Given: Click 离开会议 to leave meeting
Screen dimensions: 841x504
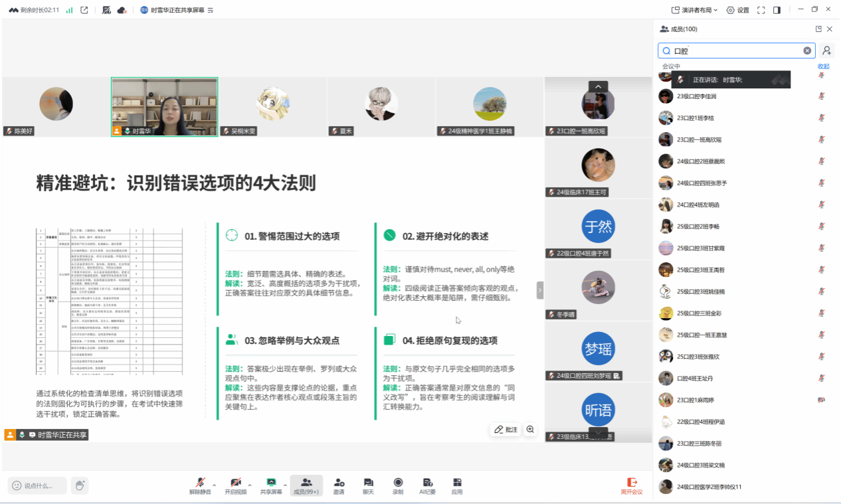Looking at the screenshot, I should pos(632,486).
